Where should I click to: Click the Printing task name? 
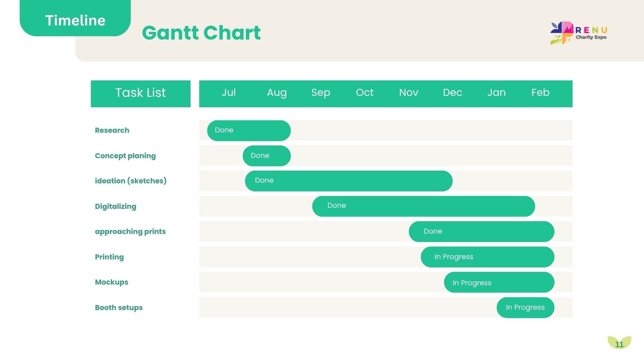coord(109,257)
